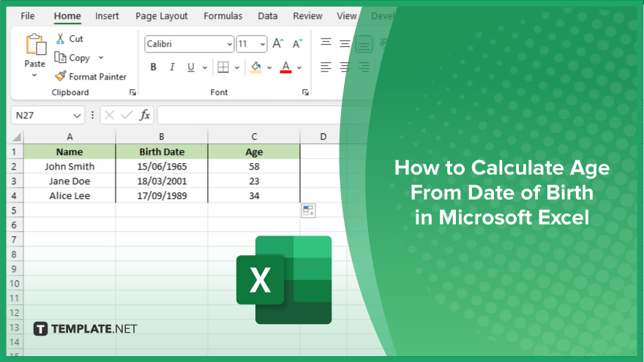Image resolution: width=644 pixels, height=362 pixels.
Task: Select the Name header cell
Action: point(70,151)
